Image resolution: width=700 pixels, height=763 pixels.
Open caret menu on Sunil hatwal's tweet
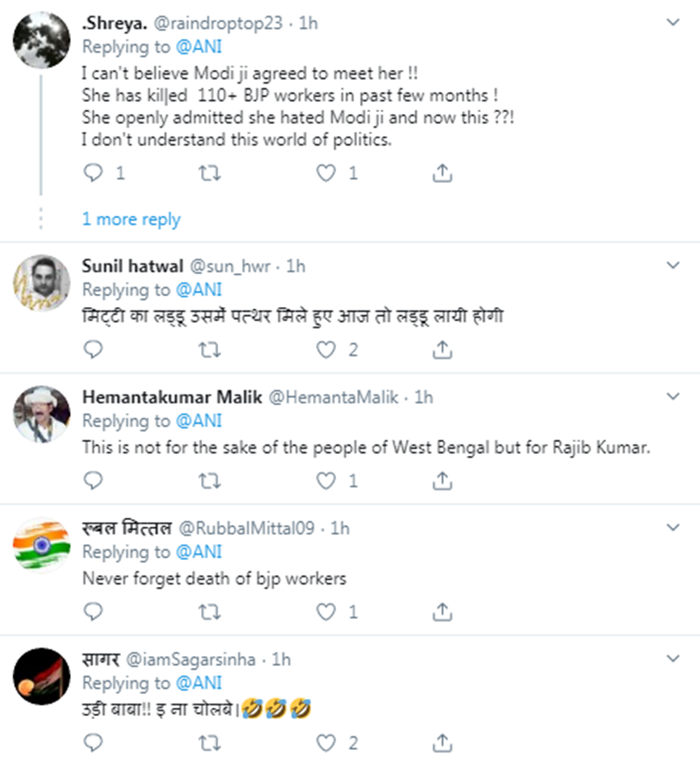pos(673,265)
